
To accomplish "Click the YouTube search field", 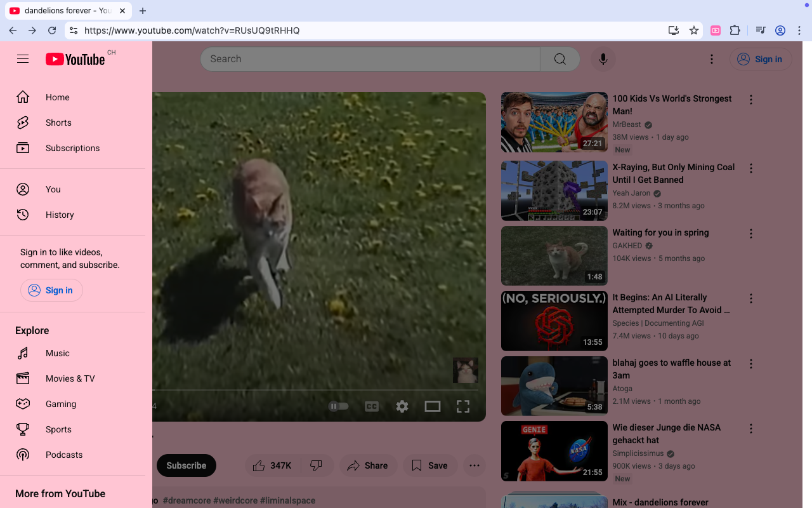I will [370, 59].
